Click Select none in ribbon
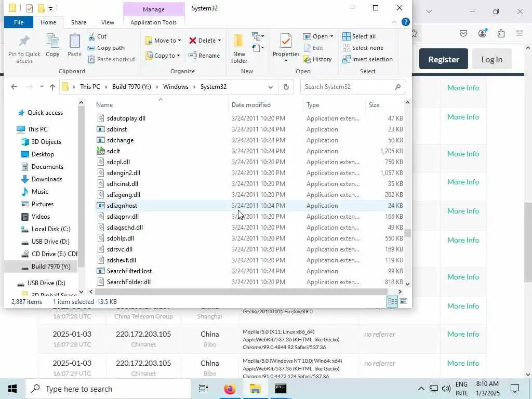532x399 pixels. (x=363, y=48)
